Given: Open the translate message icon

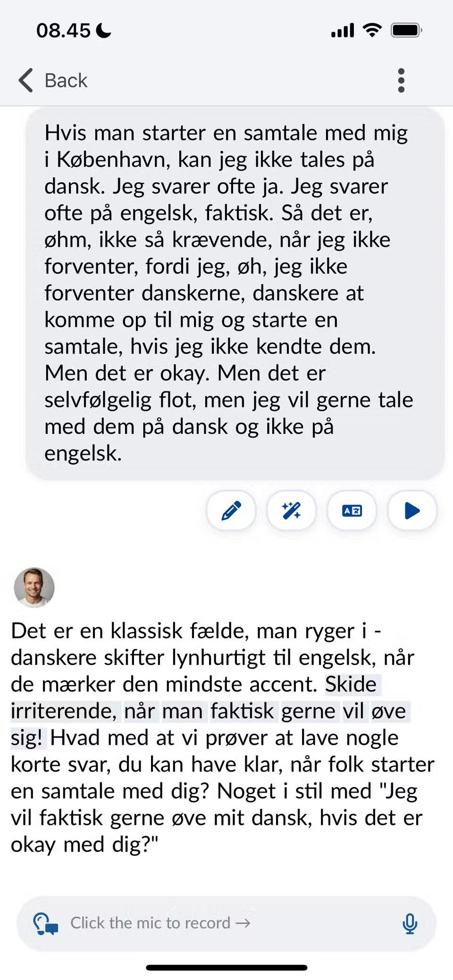Looking at the screenshot, I should 352,511.
